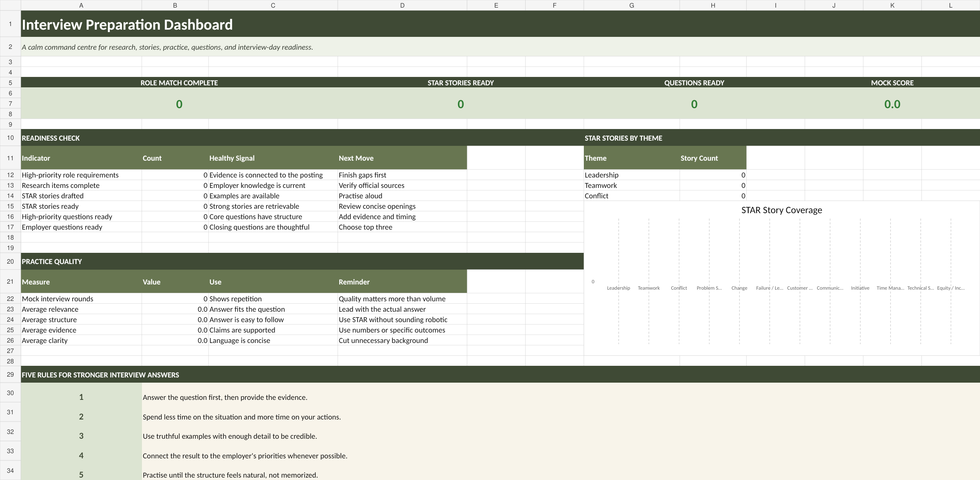Click the Story Count header cell

click(x=713, y=158)
